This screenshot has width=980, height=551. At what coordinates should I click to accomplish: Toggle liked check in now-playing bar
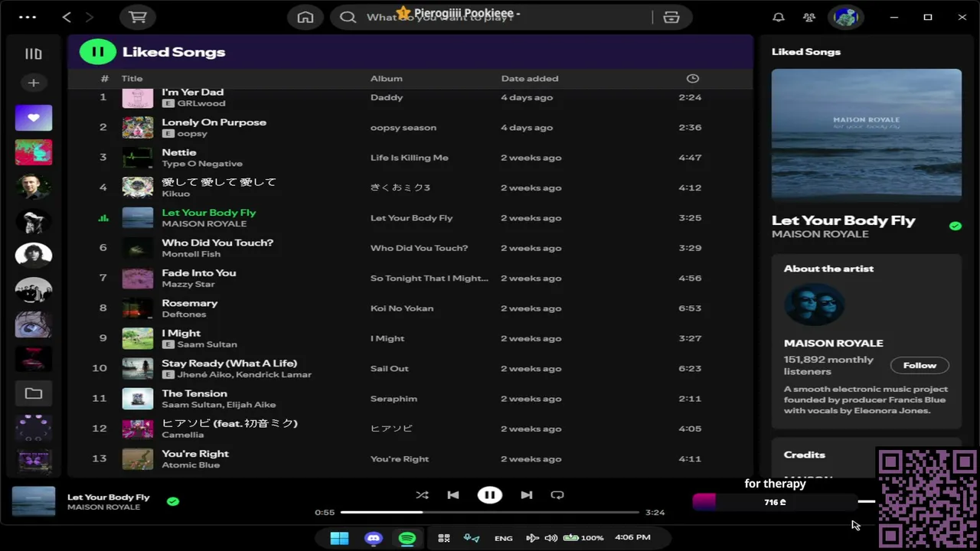pyautogui.click(x=173, y=502)
